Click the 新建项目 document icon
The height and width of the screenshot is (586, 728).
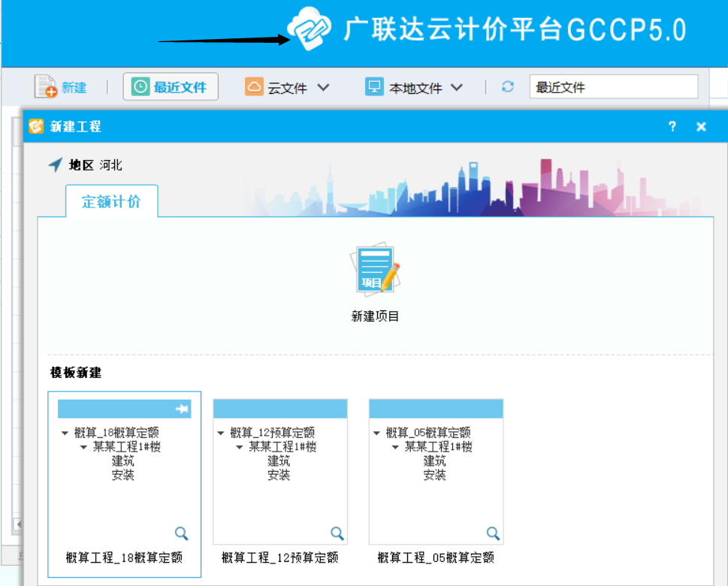[x=375, y=268]
